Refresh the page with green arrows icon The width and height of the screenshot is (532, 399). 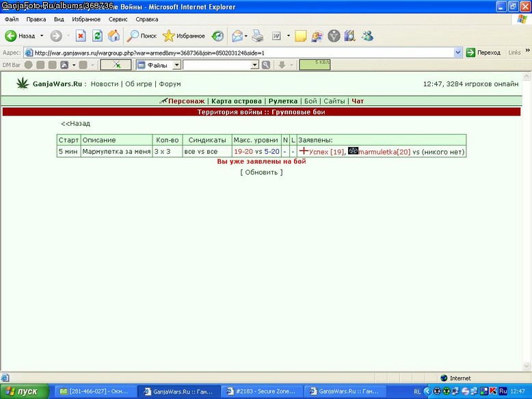(x=97, y=36)
